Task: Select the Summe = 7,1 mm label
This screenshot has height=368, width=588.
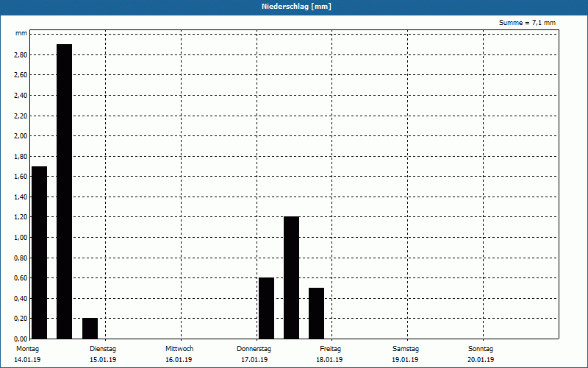Action: pyautogui.click(x=527, y=23)
